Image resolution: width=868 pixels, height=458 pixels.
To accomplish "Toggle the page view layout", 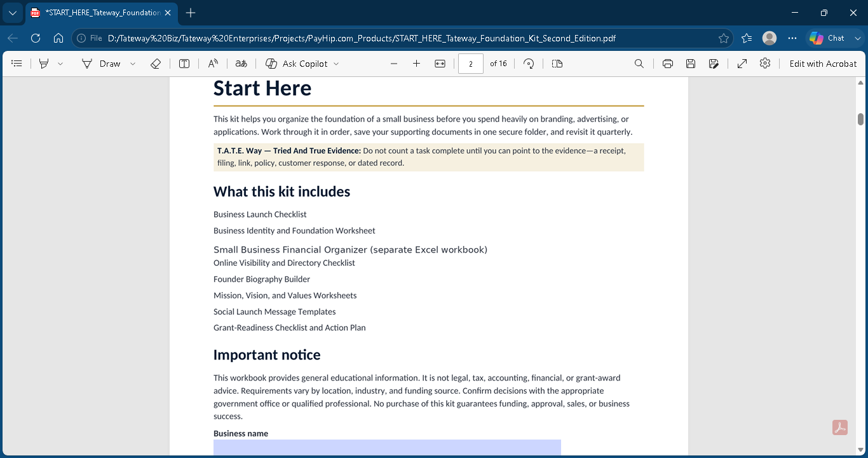I will click(x=557, y=64).
